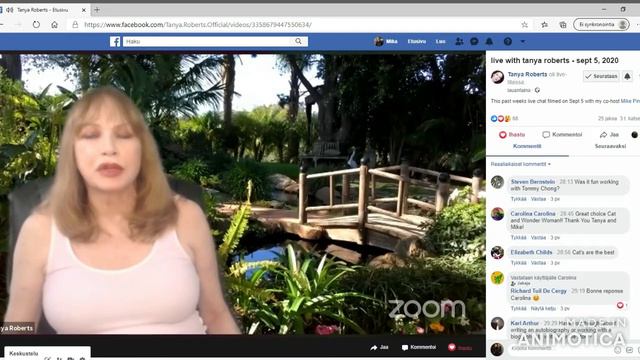
Task: Like Elizabeth Childs' comment with Tykkää
Action: [518, 262]
